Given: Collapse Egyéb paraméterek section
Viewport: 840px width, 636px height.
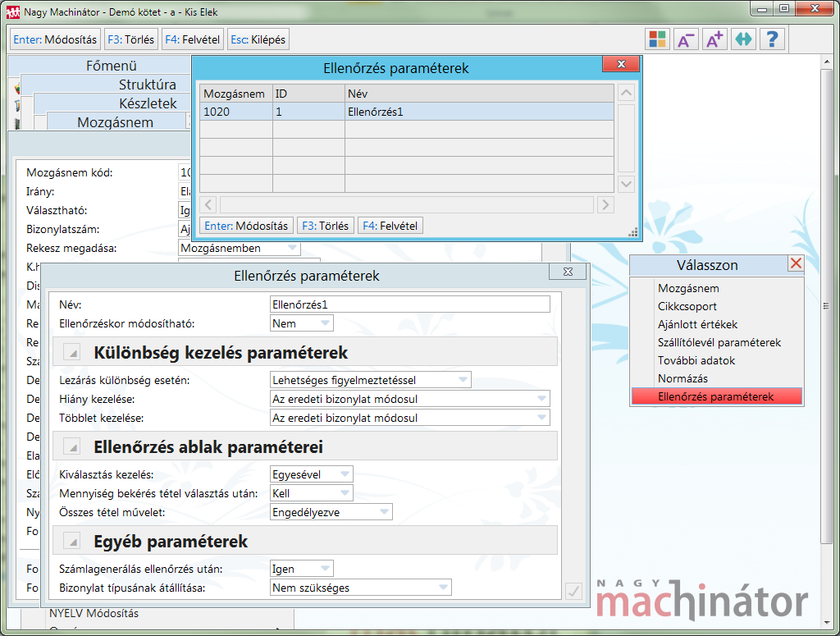Looking at the screenshot, I should coord(72,541).
